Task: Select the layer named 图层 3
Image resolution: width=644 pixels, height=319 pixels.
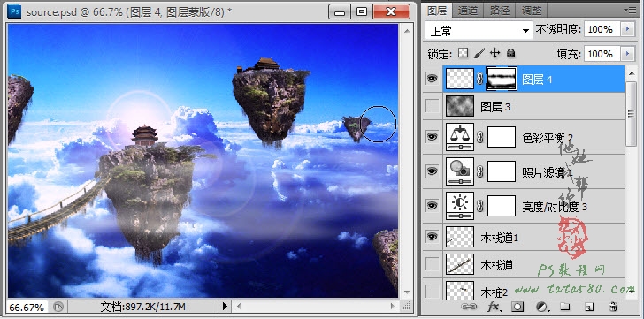Action: (x=495, y=107)
